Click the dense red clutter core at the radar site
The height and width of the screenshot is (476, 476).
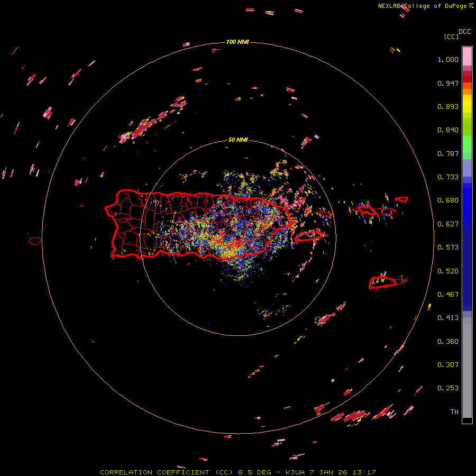pyautogui.click(x=237, y=243)
